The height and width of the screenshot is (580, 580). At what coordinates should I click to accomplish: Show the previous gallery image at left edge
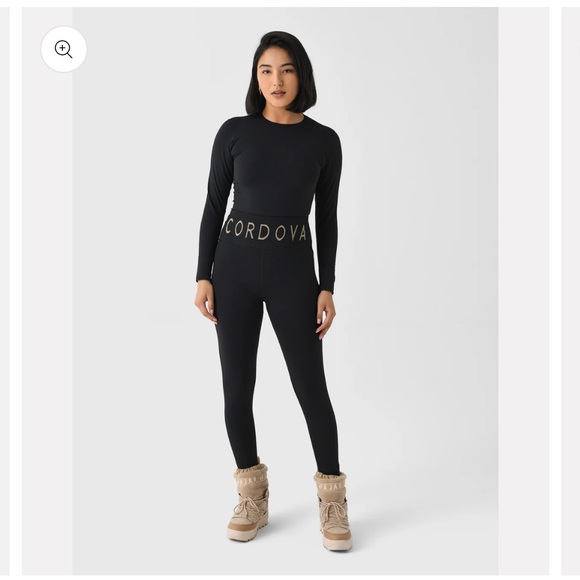(4, 291)
